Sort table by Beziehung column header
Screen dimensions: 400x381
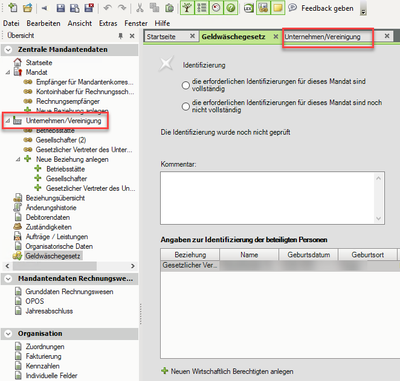coord(190,255)
